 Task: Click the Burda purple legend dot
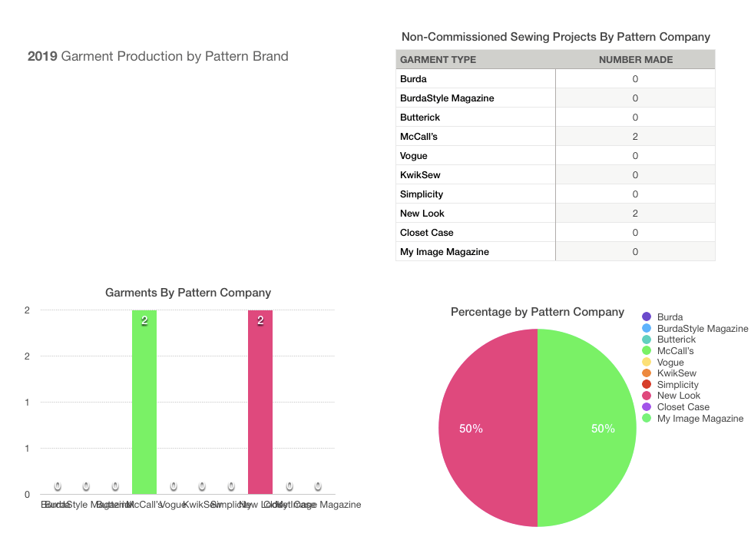click(647, 316)
